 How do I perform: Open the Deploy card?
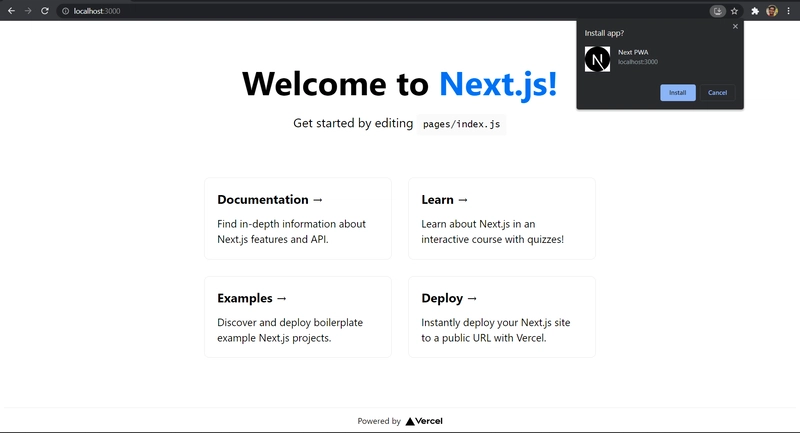tap(502, 317)
